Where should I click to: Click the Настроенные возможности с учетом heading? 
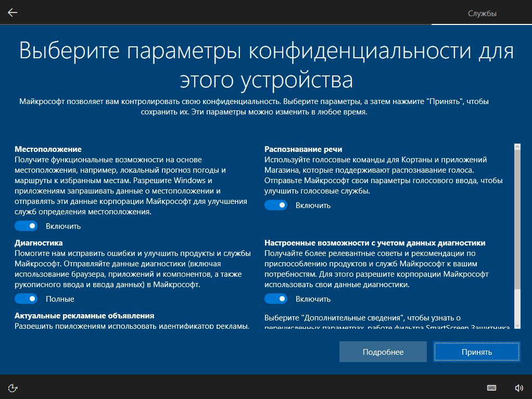click(x=375, y=243)
